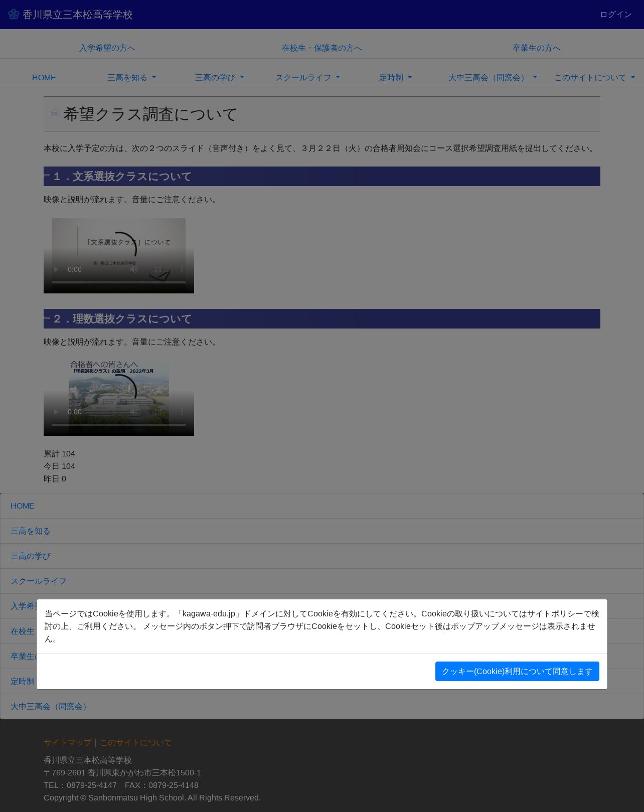Open the サイトマップ footer link
This screenshot has height=812, width=644.
click(68, 743)
